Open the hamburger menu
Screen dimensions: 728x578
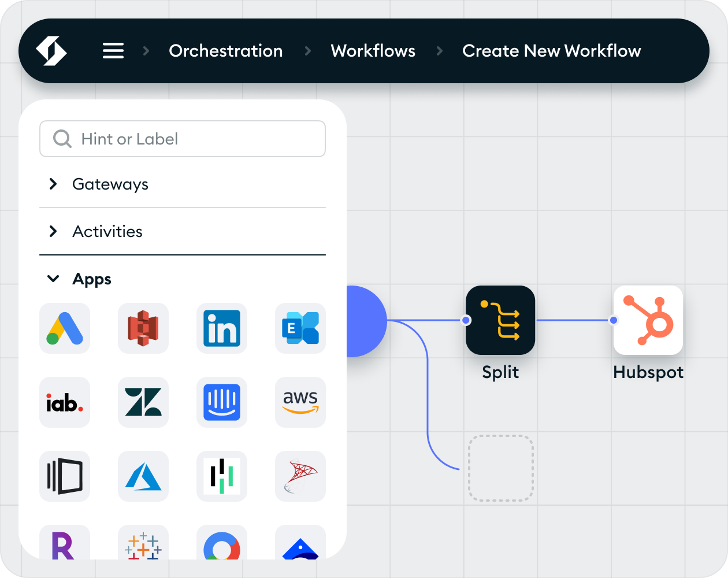coord(113,51)
